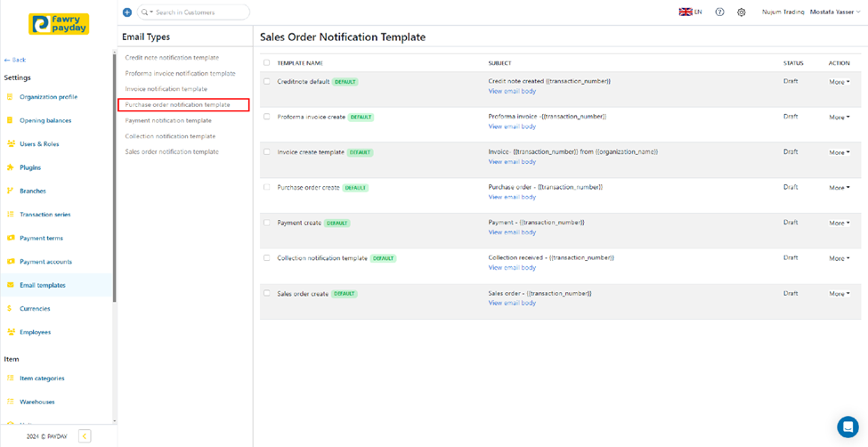Viewport: 868px width, 447px height.
Task: Open Email templates in Settings sidebar
Action: (43, 285)
